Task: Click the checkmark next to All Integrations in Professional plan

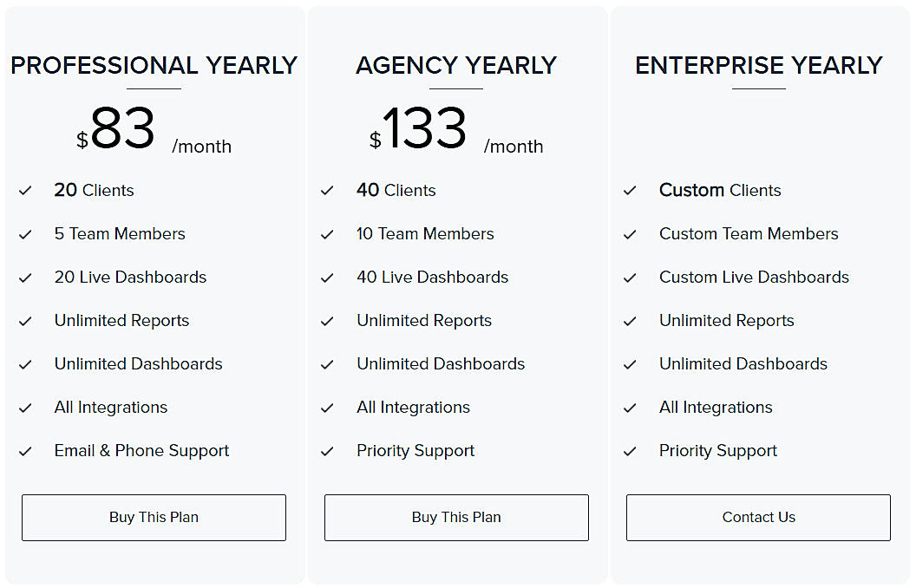Action: pos(26,407)
